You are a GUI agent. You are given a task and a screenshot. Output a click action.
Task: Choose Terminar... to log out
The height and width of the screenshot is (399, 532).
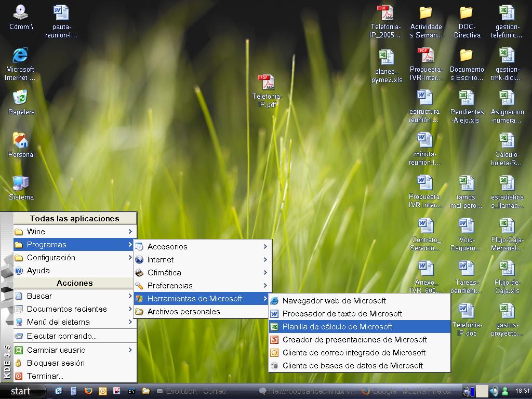[x=75, y=376]
